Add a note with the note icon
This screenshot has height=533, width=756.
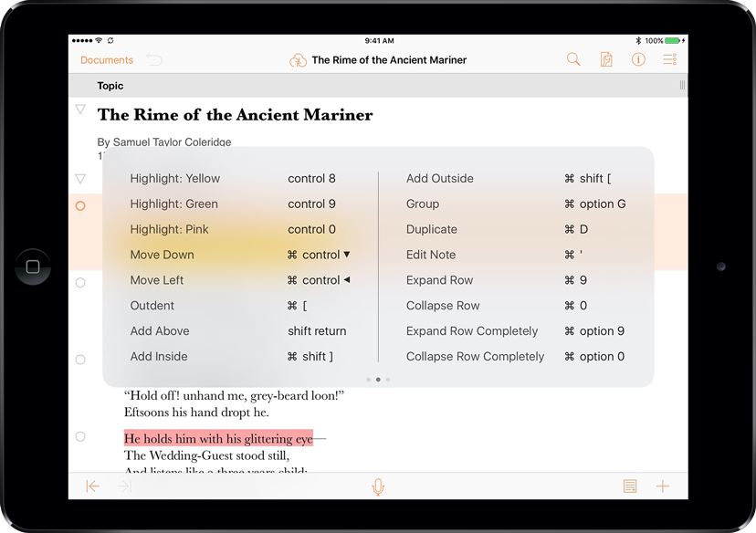tap(630, 486)
